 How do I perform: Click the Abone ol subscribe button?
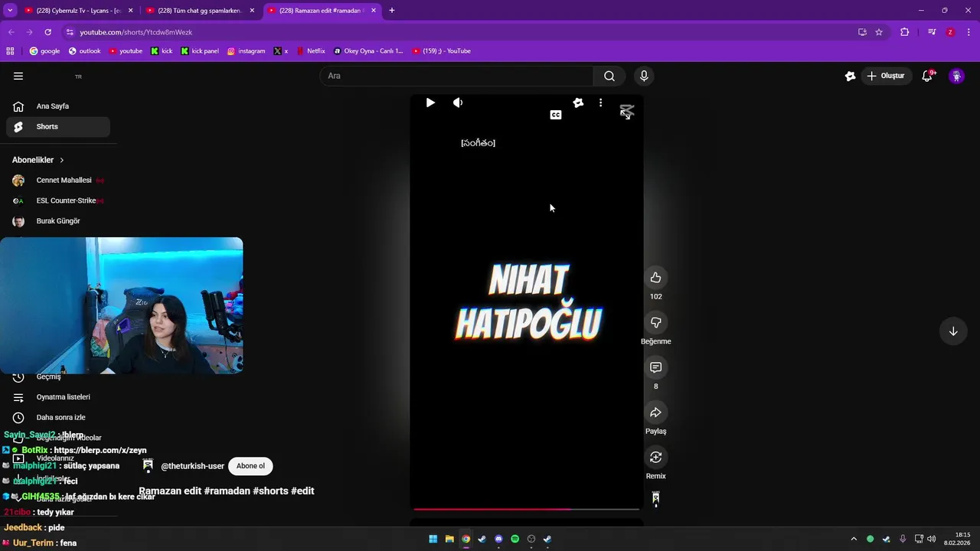[250, 466]
